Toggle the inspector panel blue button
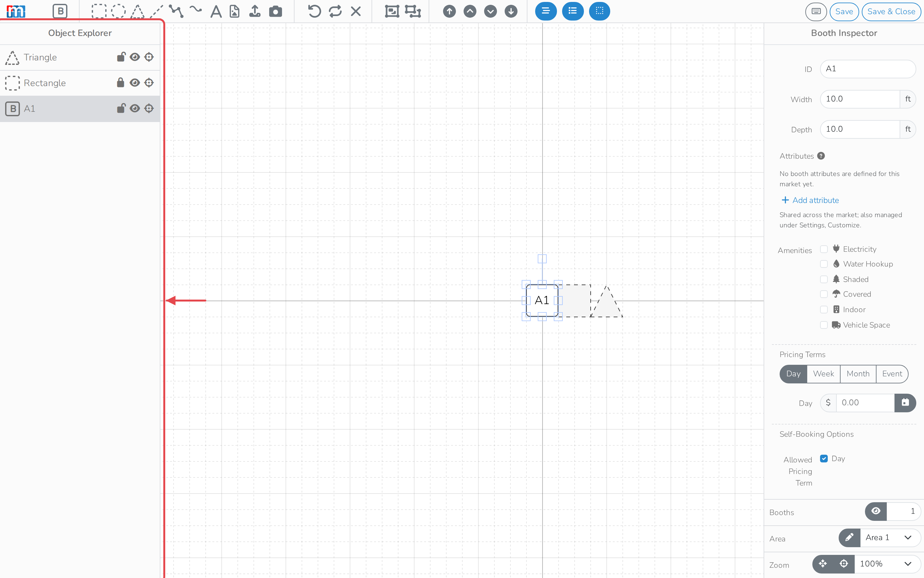Viewport: 924px width, 578px height. pos(546,11)
